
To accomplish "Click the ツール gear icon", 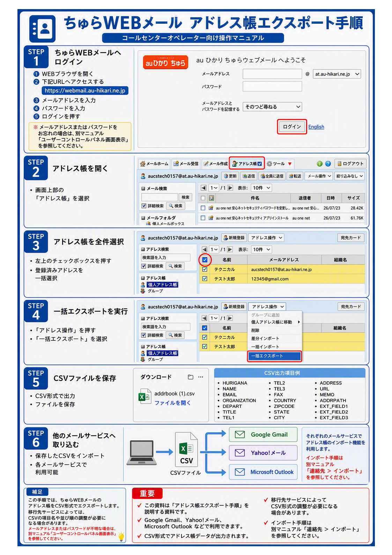I will (x=269, y=164).
